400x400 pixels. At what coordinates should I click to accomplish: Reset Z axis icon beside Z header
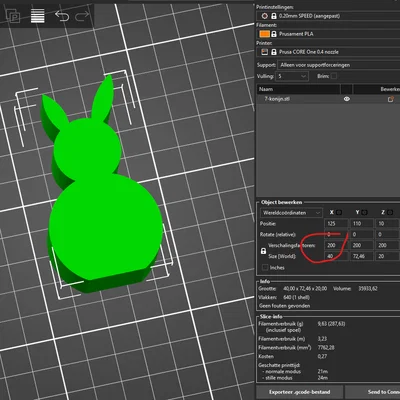[x=390, y=212]
